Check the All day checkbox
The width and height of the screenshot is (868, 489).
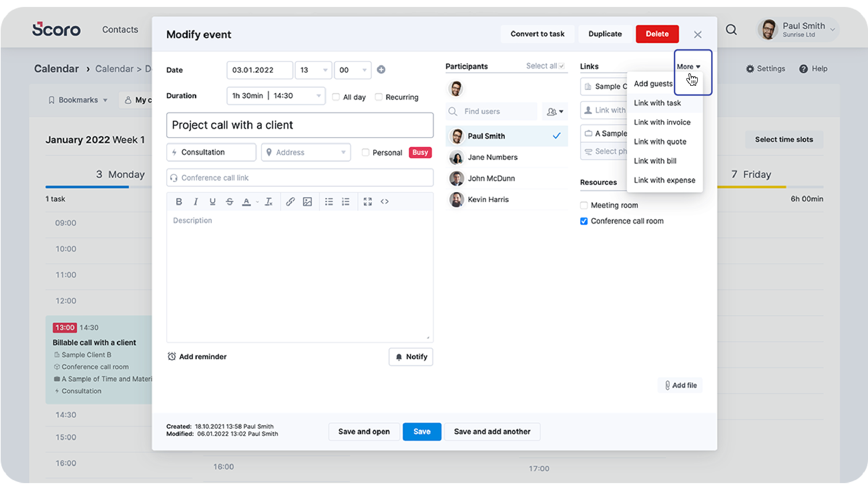tap(336, 97)
